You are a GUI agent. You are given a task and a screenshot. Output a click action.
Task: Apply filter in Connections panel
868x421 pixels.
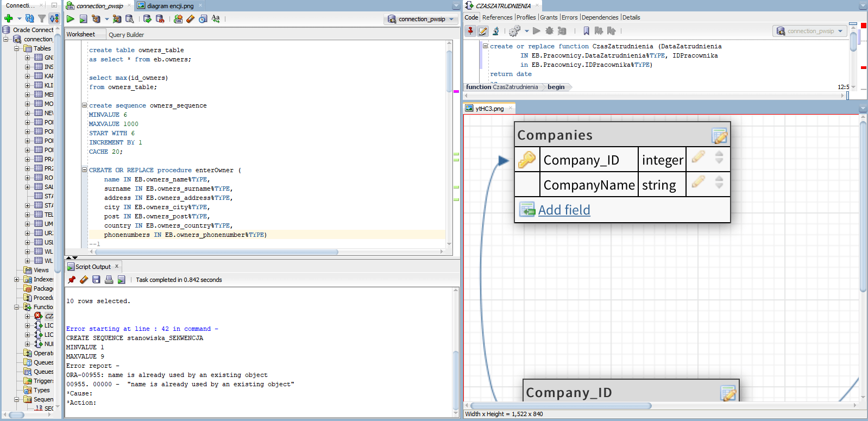click(x=42, y=18)
